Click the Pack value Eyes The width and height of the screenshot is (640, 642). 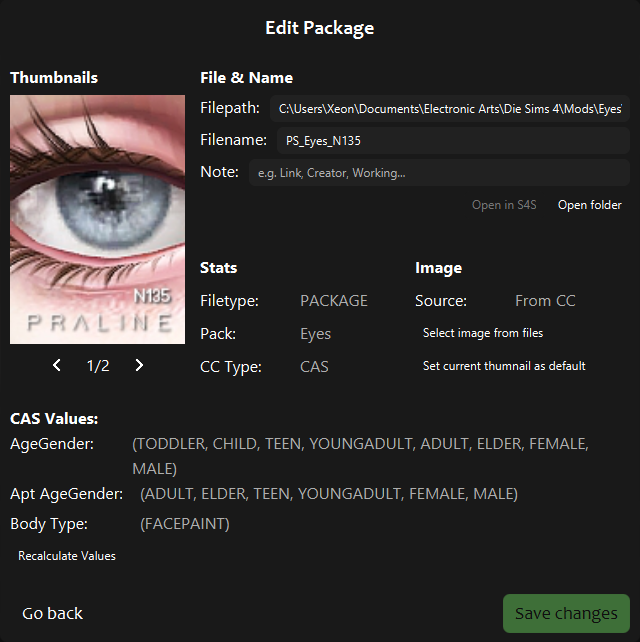(315, 334)
